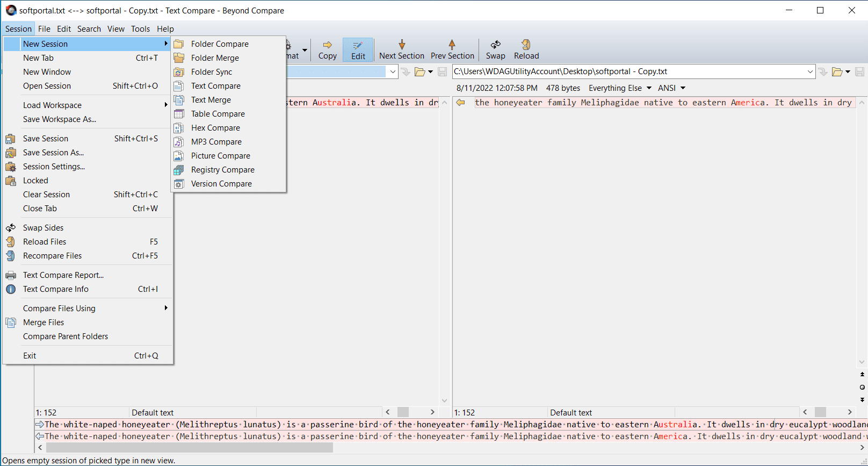Click the bottom detail pane horizontal scrollbar thumb

[x=190, y=448]
